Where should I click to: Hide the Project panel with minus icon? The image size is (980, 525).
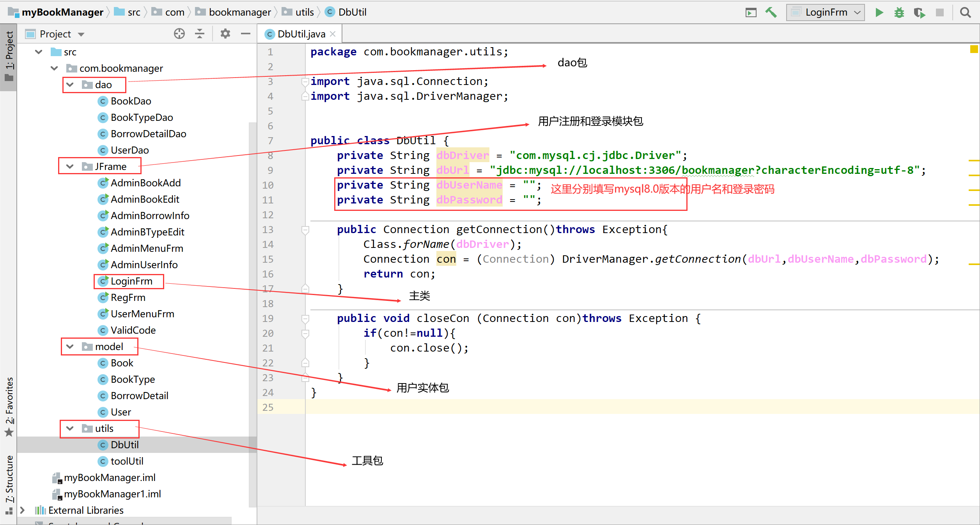coord(246,34)
